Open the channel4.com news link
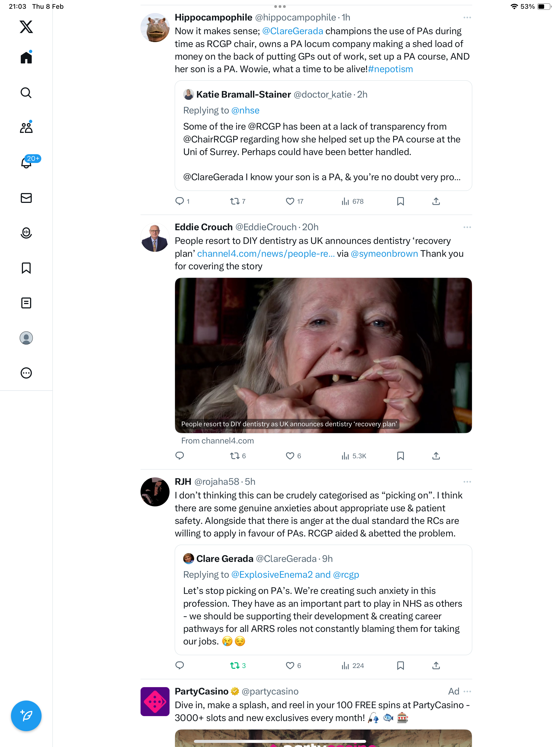 point(266,254)
